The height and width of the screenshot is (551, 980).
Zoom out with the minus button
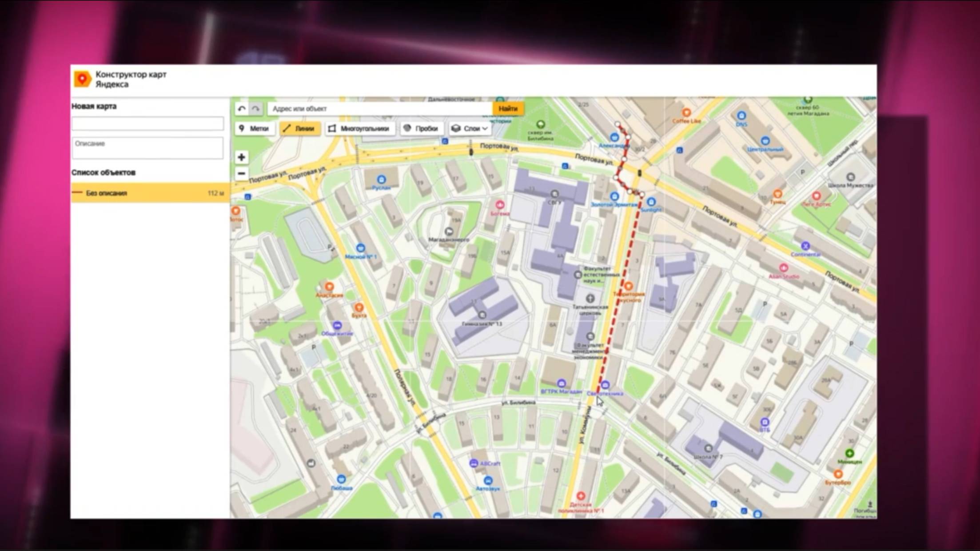coord(241,173)
